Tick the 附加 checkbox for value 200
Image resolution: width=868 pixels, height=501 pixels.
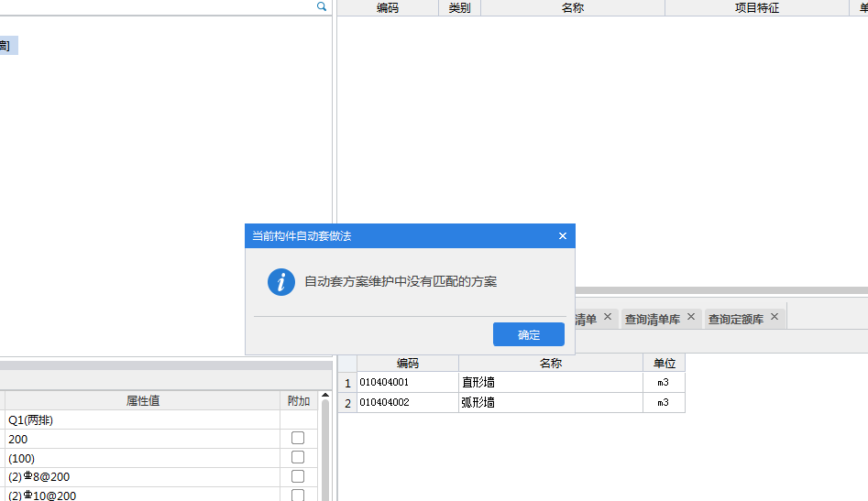click(x=298, y=438)
